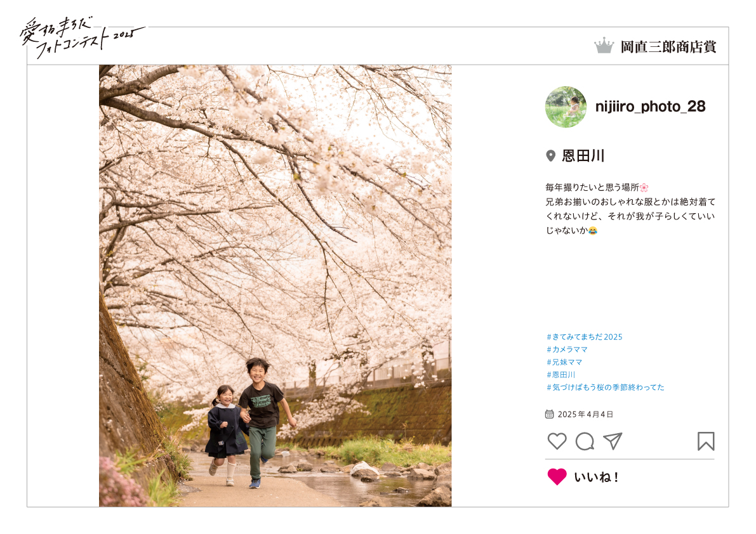Save post with the bookmark icon
756x534 pixels.
click(x=706, y=441)
